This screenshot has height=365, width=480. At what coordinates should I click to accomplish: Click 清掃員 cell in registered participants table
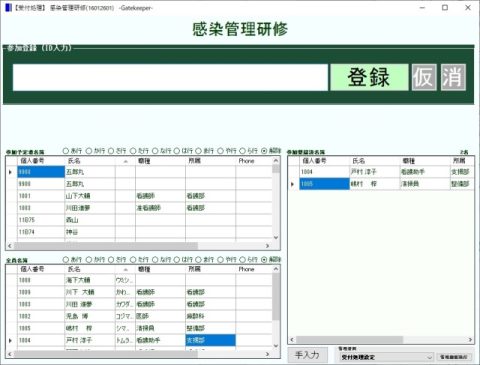pos(425,184)
